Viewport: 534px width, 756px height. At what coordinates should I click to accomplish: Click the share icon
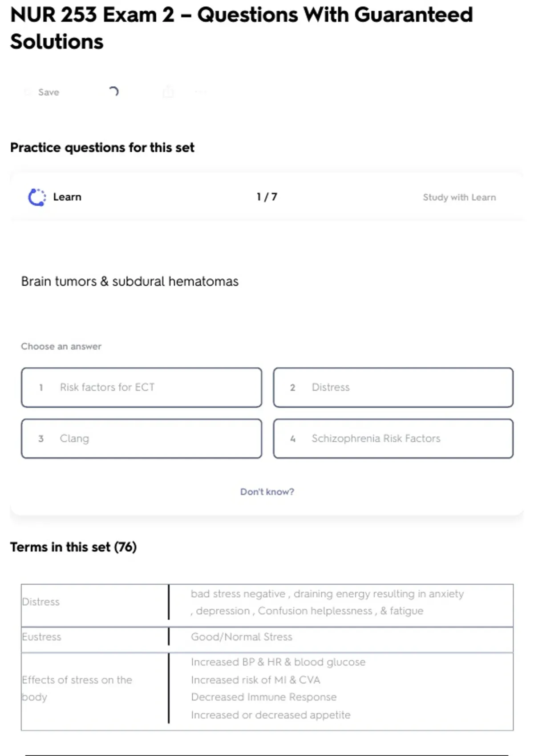click(x=168, y=92)
